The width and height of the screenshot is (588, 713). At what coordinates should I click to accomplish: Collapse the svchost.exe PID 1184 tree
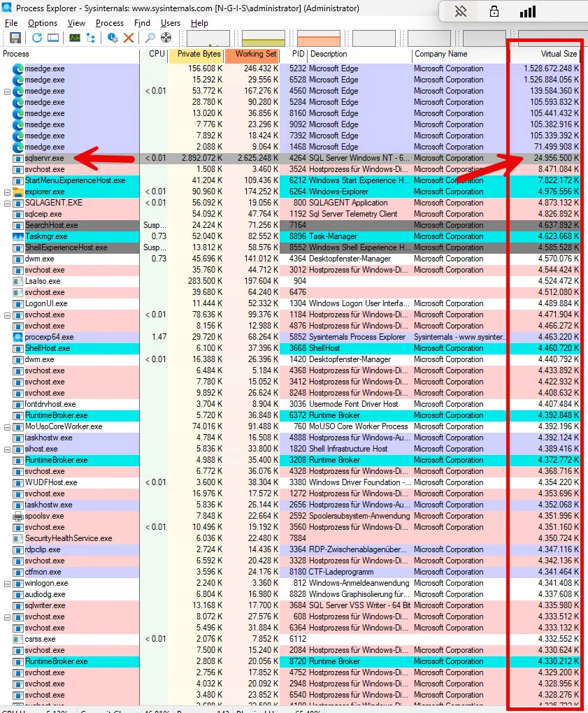7,315
